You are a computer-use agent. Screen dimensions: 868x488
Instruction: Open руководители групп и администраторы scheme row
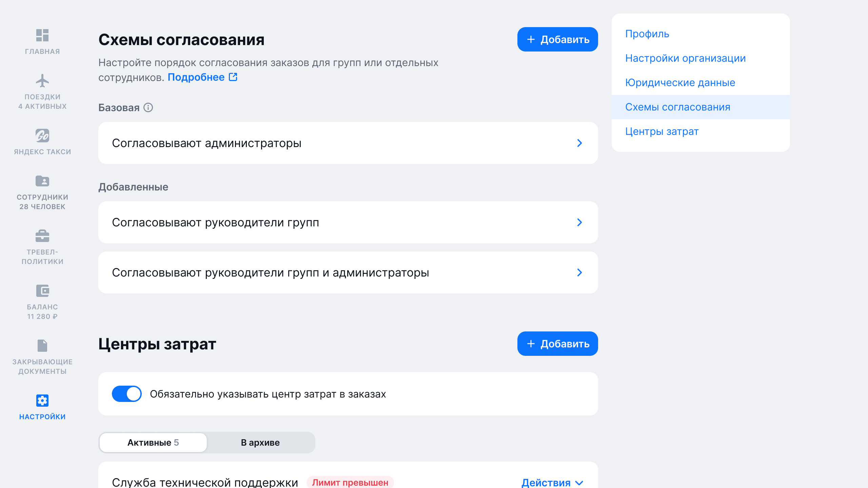tap(348, 272)
